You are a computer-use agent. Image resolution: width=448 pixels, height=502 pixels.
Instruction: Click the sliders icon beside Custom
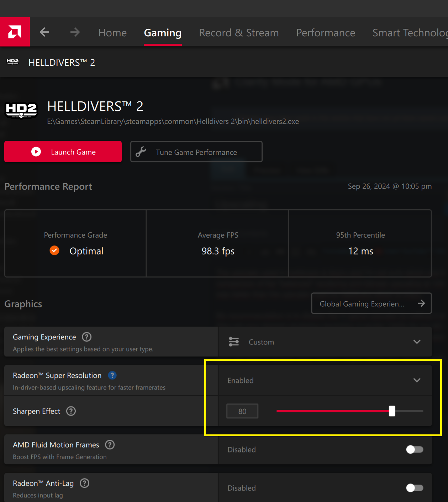234,342
